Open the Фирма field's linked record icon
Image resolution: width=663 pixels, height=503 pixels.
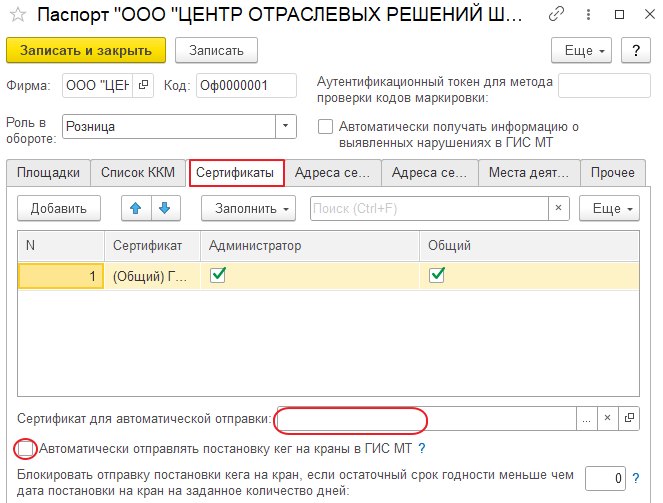(143, 85)
